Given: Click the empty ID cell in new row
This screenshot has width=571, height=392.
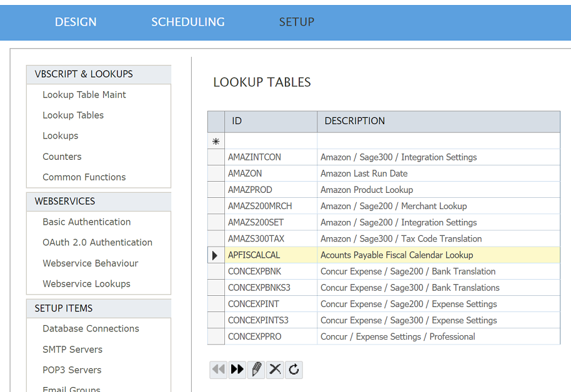Looking at the screenshot, I should tap(271, 141).
